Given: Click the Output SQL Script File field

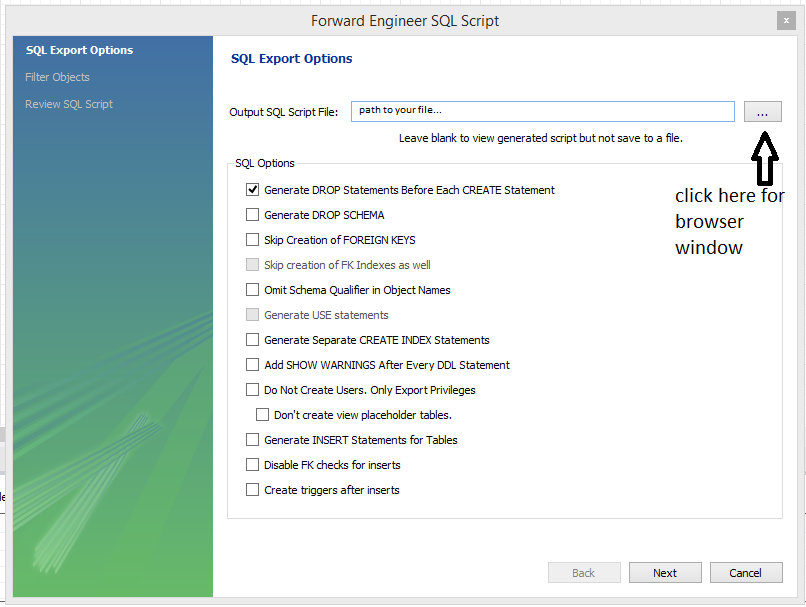Looking at the screenshot, I should 542,111.
